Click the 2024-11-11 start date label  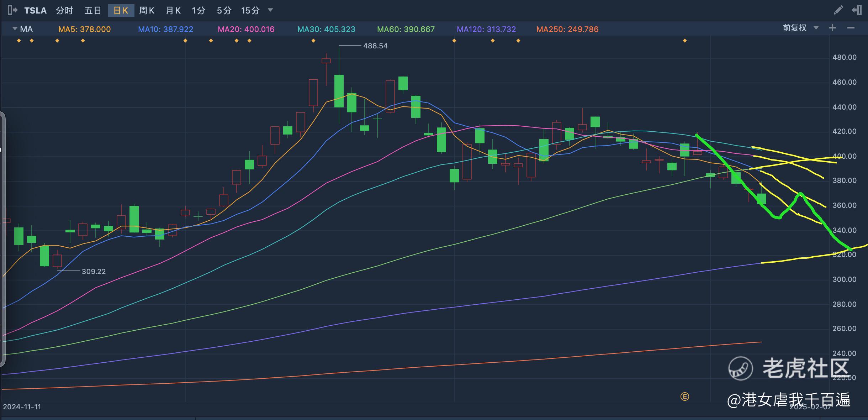tap(22, 406)
